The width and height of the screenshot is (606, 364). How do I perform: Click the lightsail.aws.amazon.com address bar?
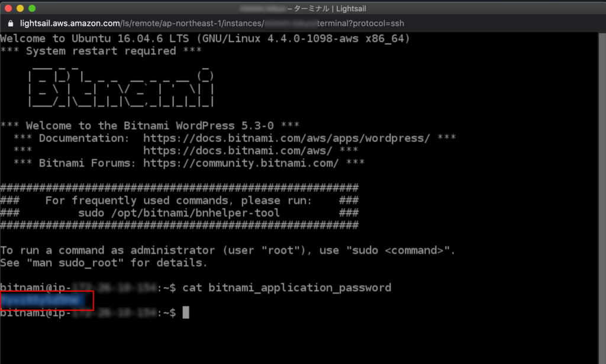click(212, 24)
